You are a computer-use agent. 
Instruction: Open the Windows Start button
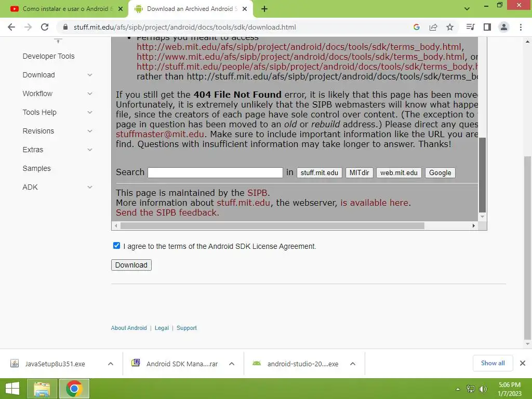(x=12, y=389)
